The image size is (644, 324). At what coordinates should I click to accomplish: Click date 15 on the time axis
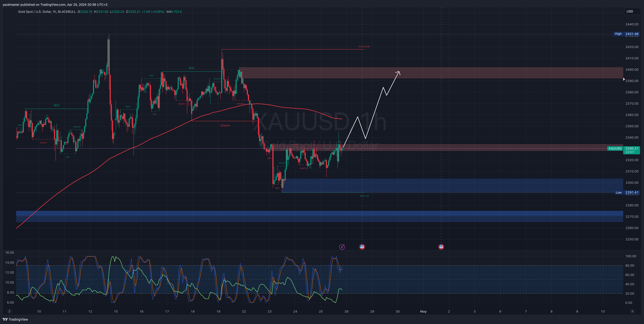[116, 312]
